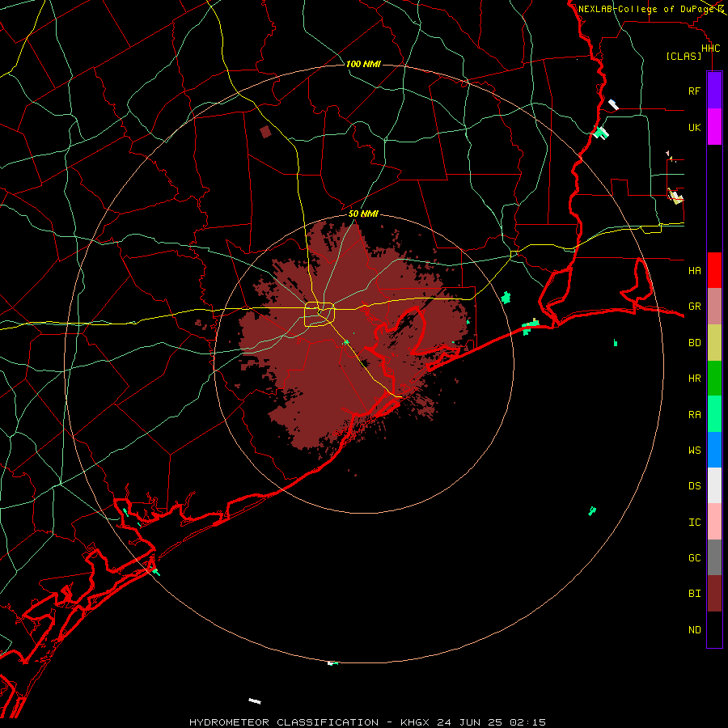Click the GC legend label
Viewport: 728px width, 728px height.
point(694,557)
